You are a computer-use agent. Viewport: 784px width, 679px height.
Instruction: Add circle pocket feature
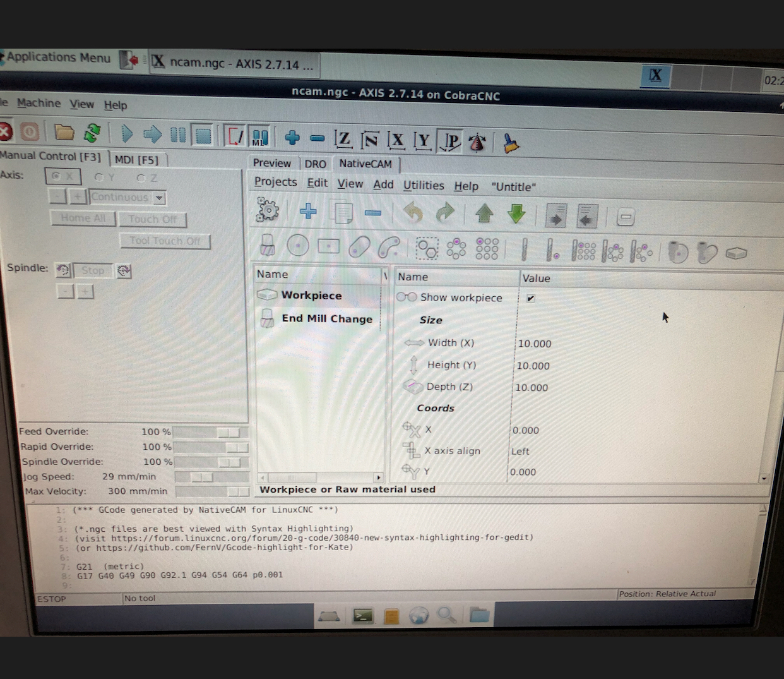coord(298,245)
